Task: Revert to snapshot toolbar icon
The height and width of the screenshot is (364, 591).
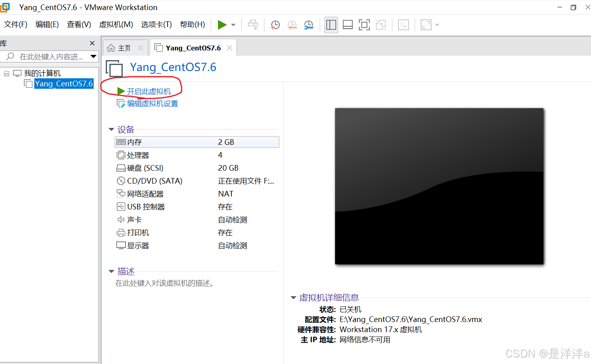Action: [292, 25]
